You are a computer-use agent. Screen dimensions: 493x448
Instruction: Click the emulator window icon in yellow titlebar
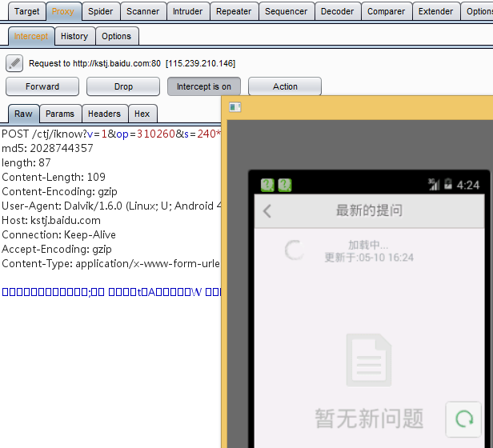click(234, 107)
